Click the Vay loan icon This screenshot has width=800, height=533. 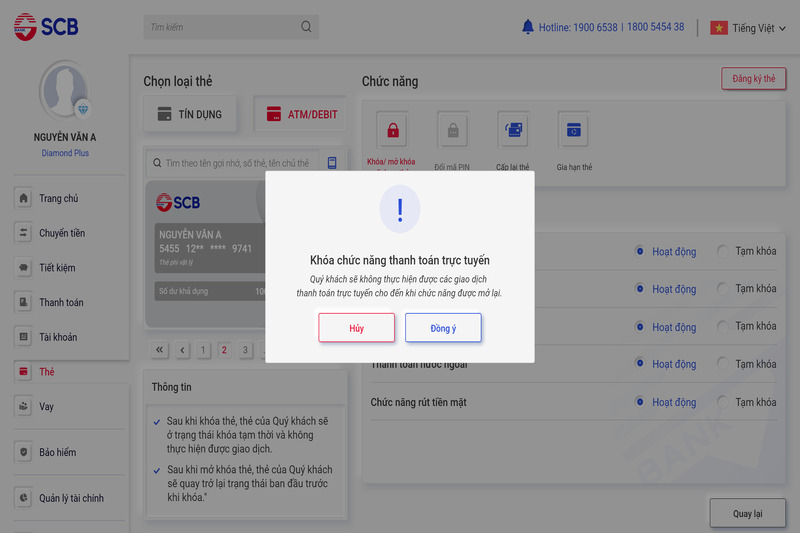23,406
